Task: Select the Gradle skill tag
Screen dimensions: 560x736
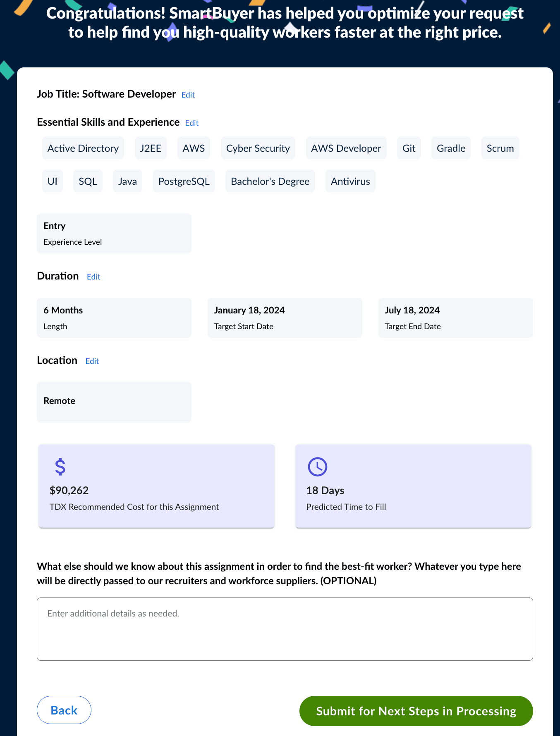Action: click(x=451, y=148)
